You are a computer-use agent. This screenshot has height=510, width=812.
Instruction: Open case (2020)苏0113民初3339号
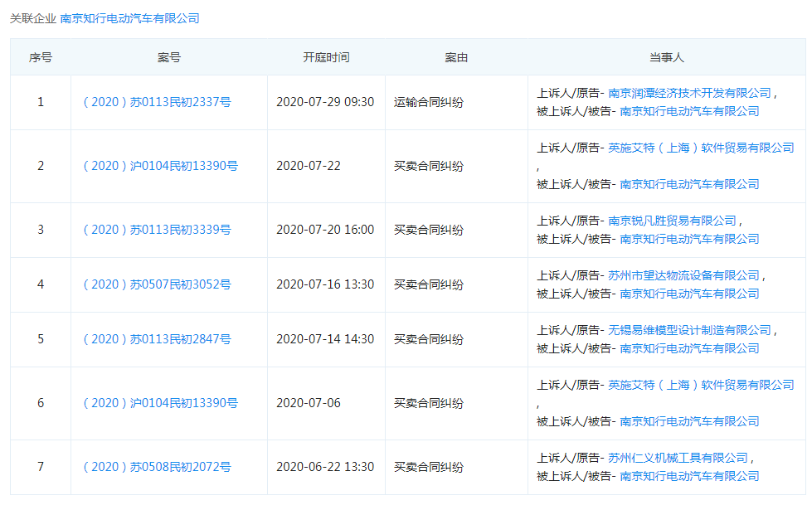(157, 230)
